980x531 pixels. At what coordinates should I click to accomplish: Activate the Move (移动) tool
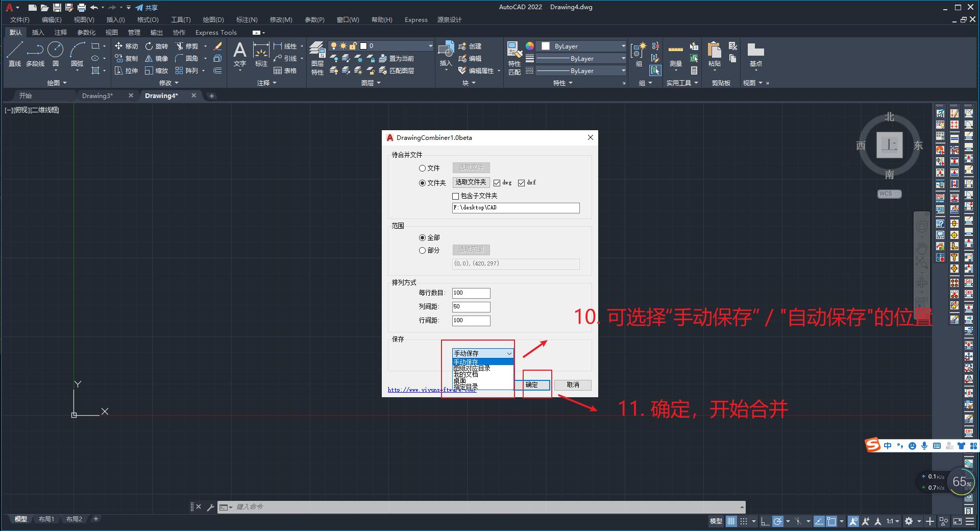click(x=126, y=46)
